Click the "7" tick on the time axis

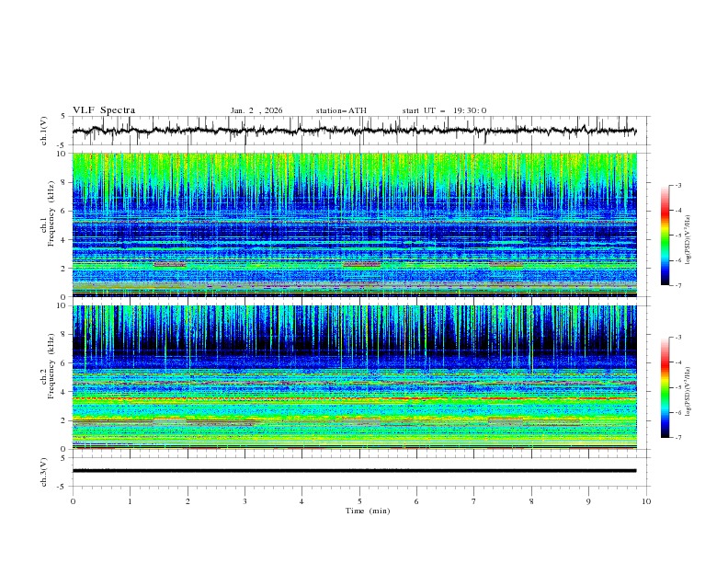pos(474,501)
